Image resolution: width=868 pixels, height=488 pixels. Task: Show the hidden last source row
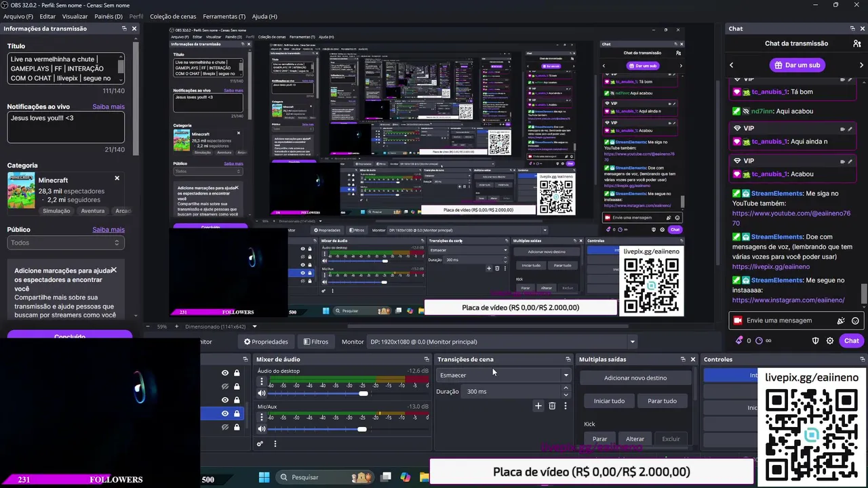pos(225,427)
